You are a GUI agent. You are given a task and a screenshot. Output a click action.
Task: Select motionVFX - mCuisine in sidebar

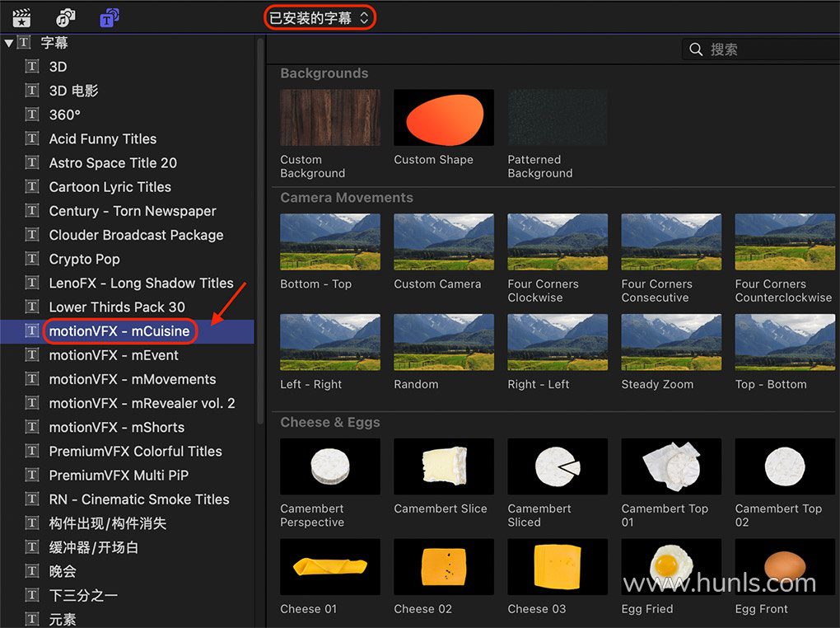point(119,331)
